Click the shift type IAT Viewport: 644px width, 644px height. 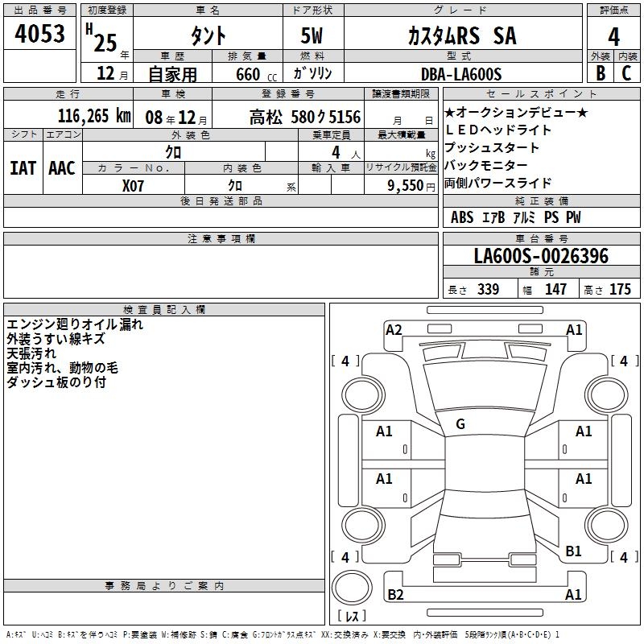(x=23, y=168)
